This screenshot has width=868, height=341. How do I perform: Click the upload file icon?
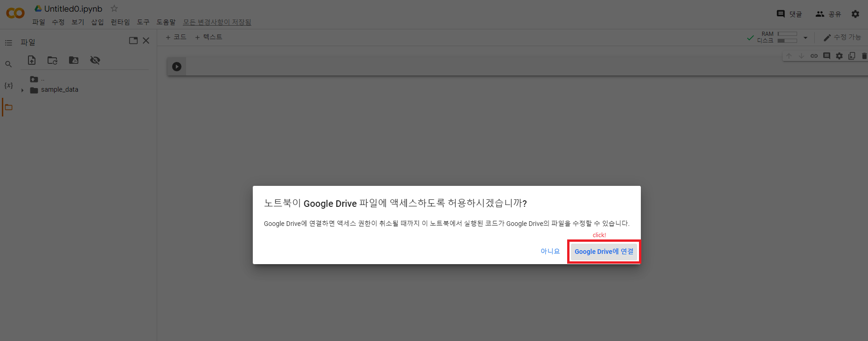32,60
